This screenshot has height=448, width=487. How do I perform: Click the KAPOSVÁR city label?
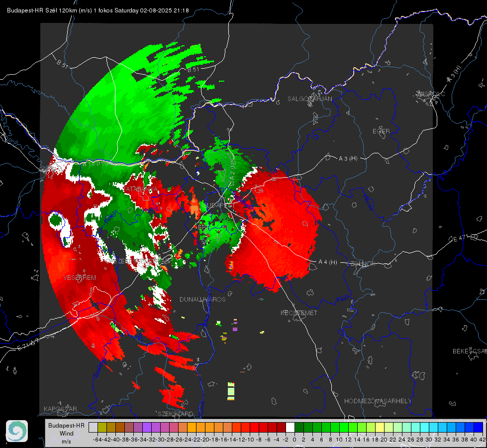coord(60,409)
